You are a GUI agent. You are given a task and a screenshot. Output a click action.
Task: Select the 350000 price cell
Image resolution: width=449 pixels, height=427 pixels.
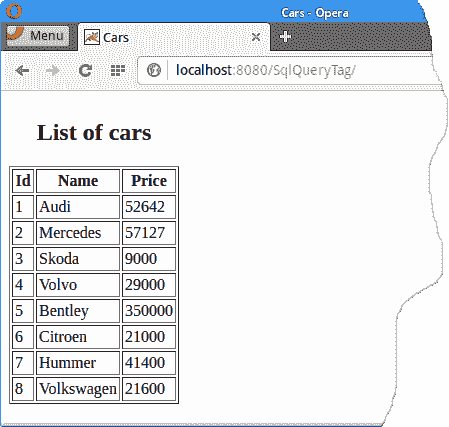149,311
